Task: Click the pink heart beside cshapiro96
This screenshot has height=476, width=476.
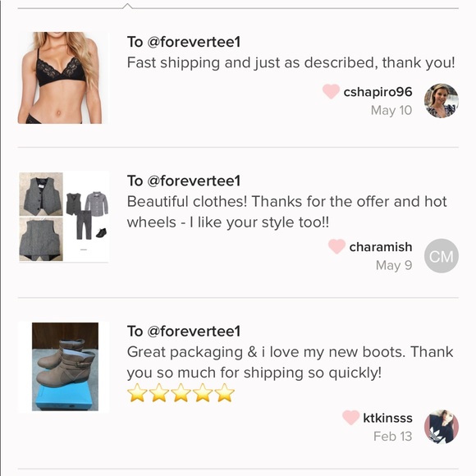Action: tap(331, 91)
